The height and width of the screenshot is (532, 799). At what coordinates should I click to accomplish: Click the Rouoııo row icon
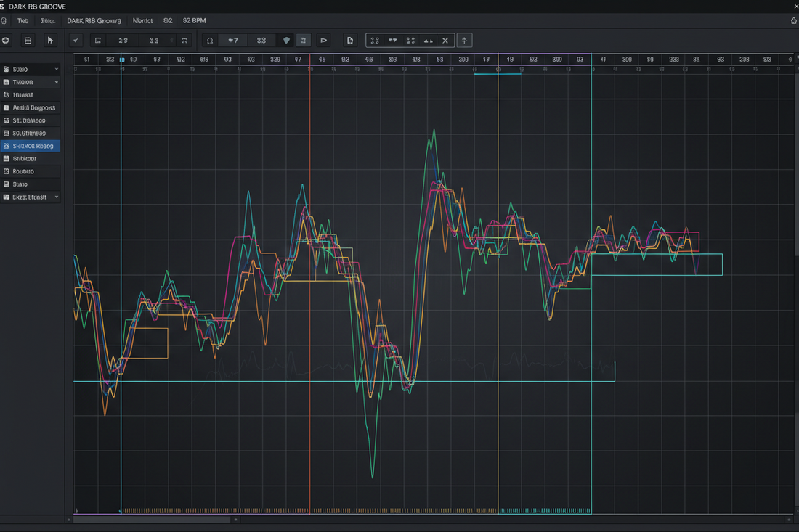coord(6,171)
